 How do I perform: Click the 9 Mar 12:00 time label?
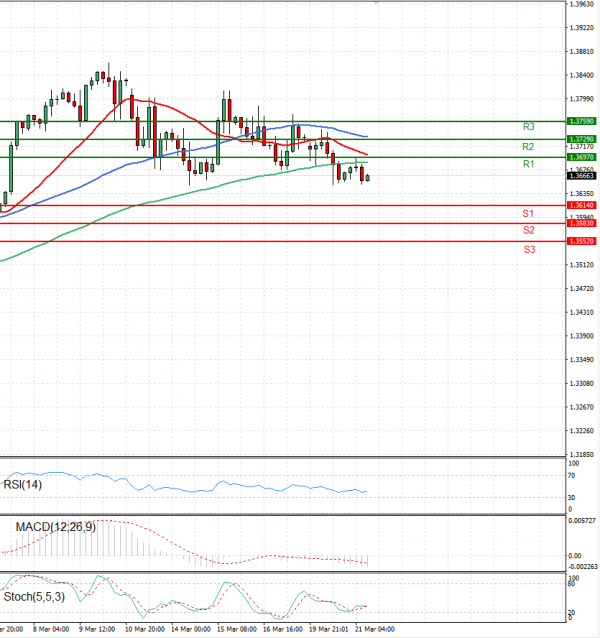[x=97, y=629]
